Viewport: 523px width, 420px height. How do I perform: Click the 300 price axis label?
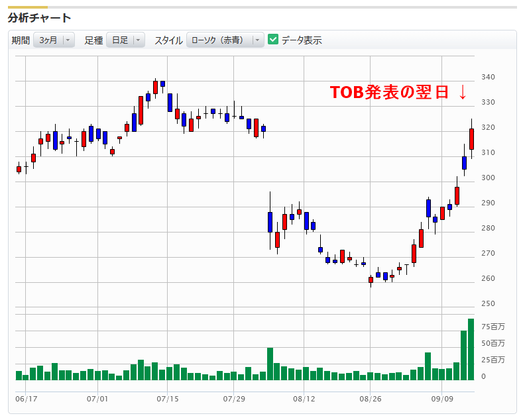pos(488,178)
